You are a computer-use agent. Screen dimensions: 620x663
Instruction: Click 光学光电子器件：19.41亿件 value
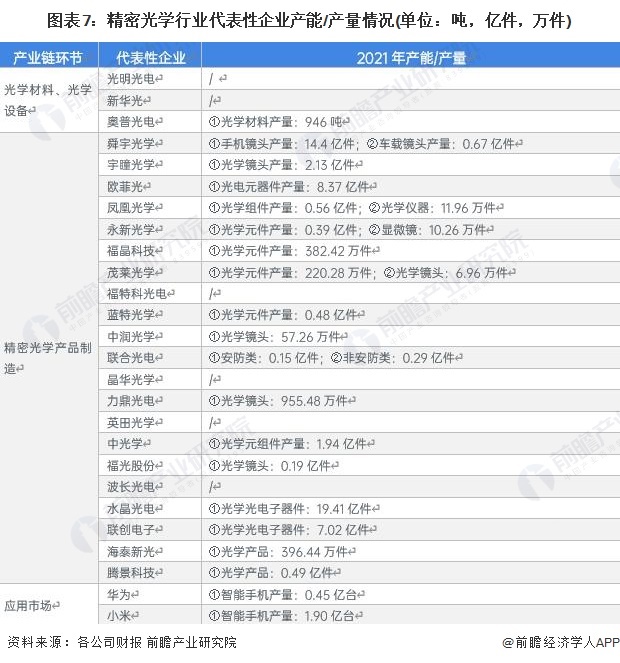coord(294,508)
